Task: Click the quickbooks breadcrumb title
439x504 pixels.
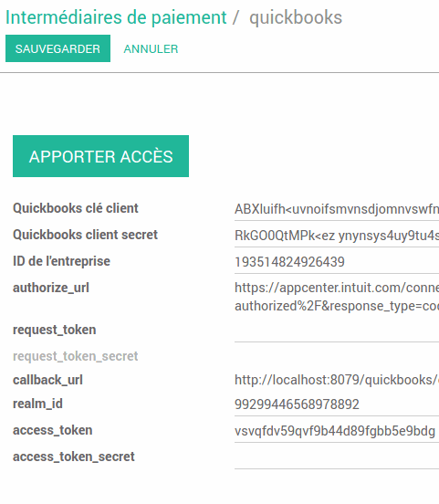Action: click(296, 17)
